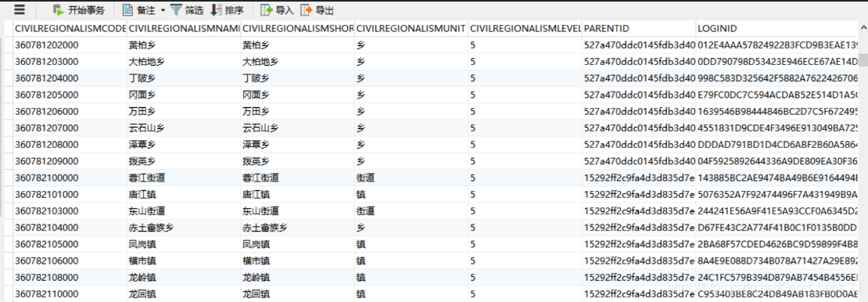The width and height of the screenshot is (868, 302).
Task: Select code cell 360781204000
Action: pyautogui.click(x=70, y=78)
